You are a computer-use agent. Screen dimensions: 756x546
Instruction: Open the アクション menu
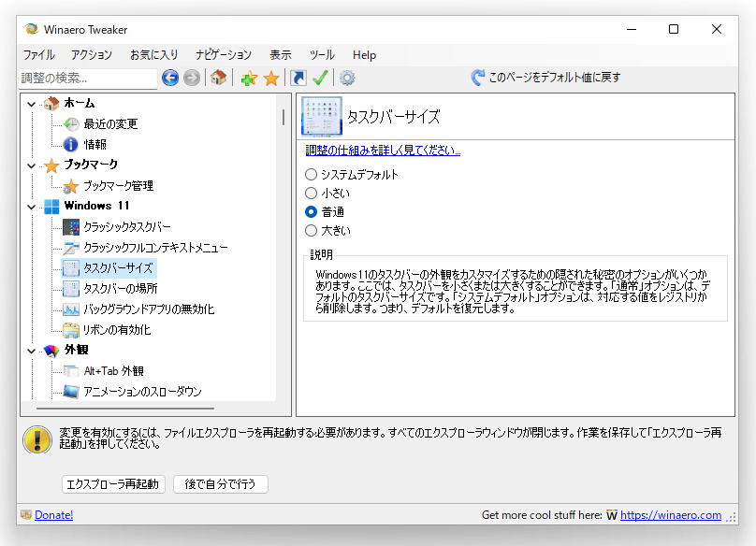click(x=92, y=55)
